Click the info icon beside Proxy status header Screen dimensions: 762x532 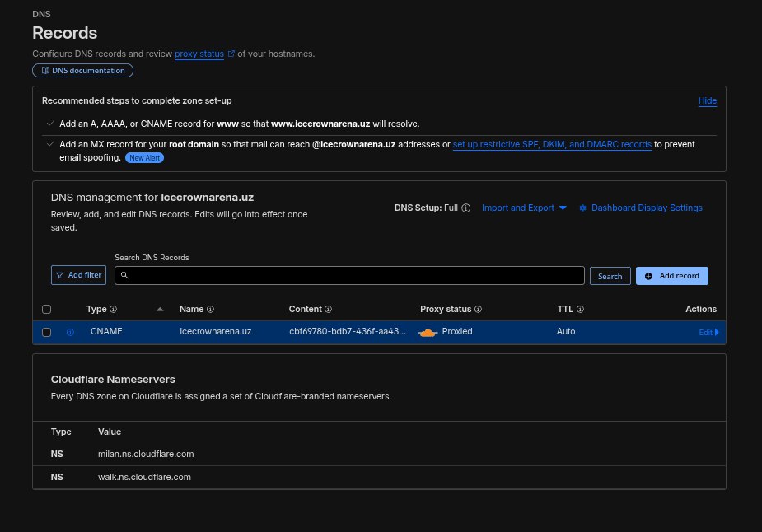[x=479, y=310]
